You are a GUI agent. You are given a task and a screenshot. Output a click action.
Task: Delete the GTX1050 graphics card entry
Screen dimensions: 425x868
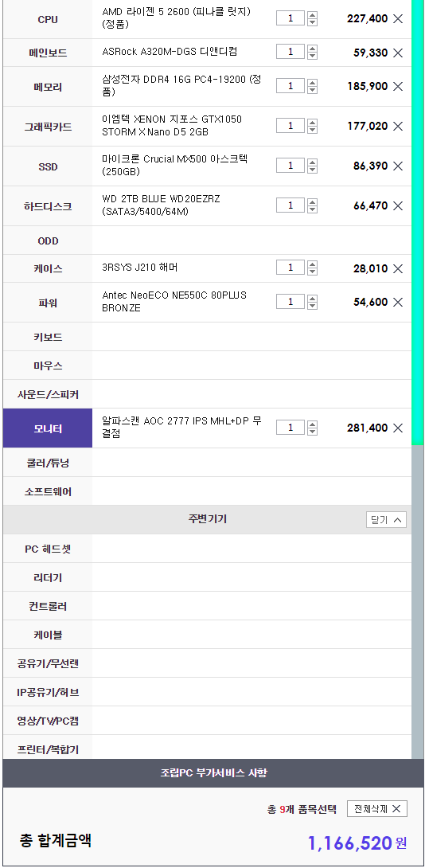[x=398, y=126]
